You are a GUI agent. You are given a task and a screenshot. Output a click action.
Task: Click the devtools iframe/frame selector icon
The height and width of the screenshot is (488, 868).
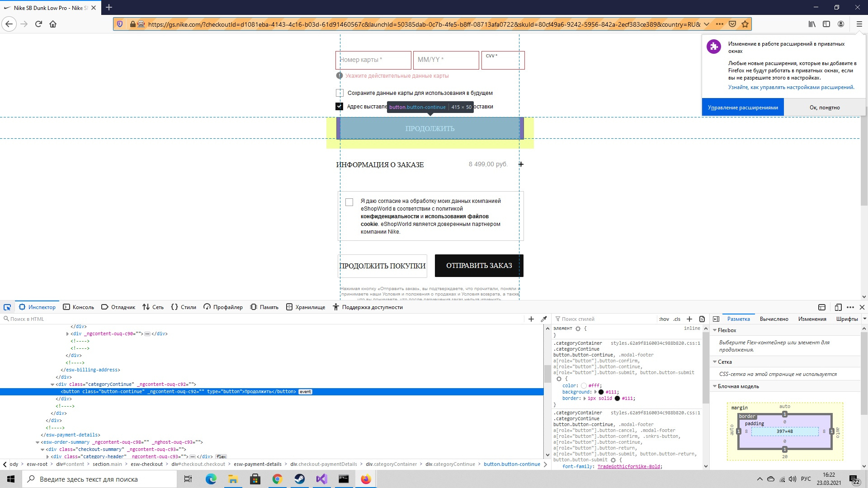pyautogui.click(x=822, y=307)
